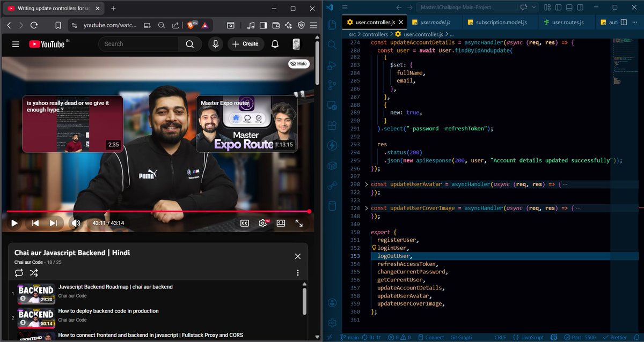
Task: Go back in VS Code navigation history
Action: pos(398,8)
